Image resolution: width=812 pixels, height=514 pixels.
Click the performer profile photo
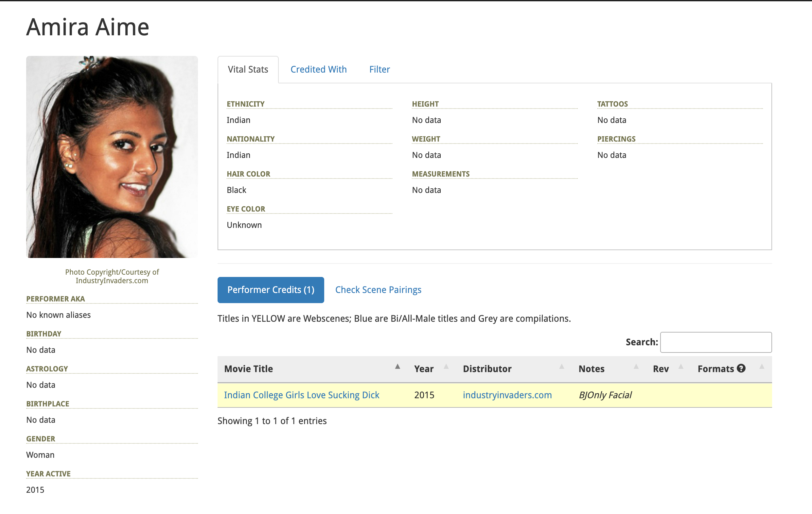112,157
